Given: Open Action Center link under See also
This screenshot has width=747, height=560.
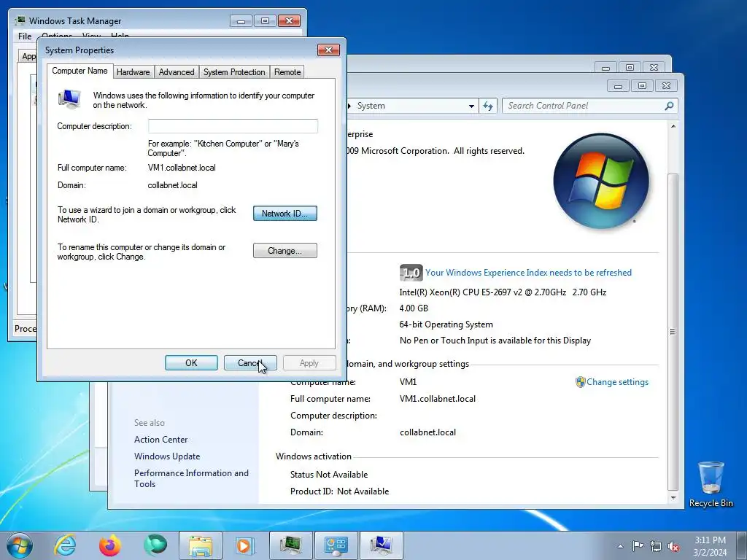Looking at the screenshot, I should (160, 440).
